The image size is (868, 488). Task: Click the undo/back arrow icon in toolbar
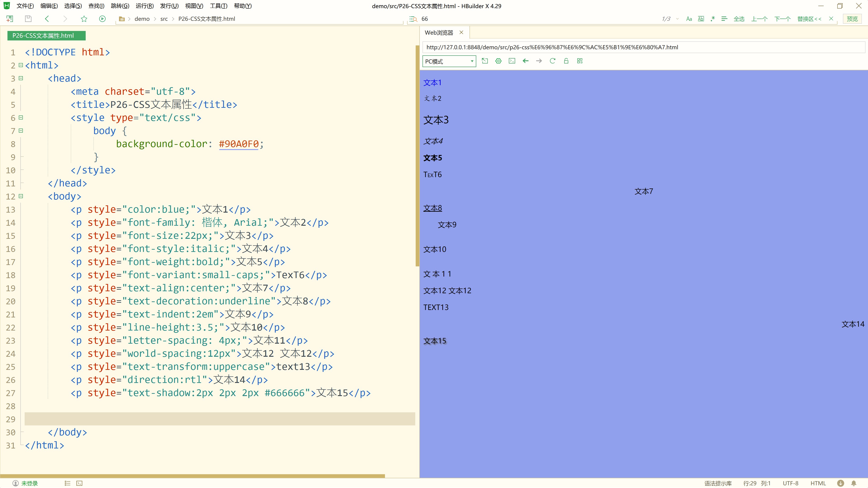(x=47, y=19)
